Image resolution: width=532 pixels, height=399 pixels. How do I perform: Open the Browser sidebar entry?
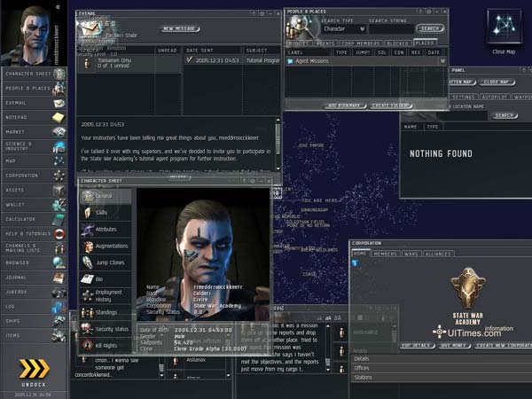pyautogui.click(x=34, y=263)
